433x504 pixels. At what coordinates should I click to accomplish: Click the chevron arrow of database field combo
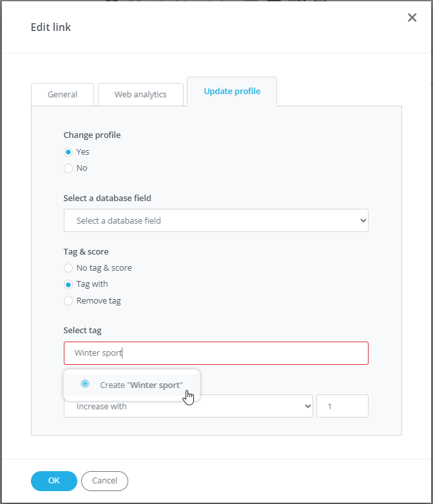(x=363, y=220)
